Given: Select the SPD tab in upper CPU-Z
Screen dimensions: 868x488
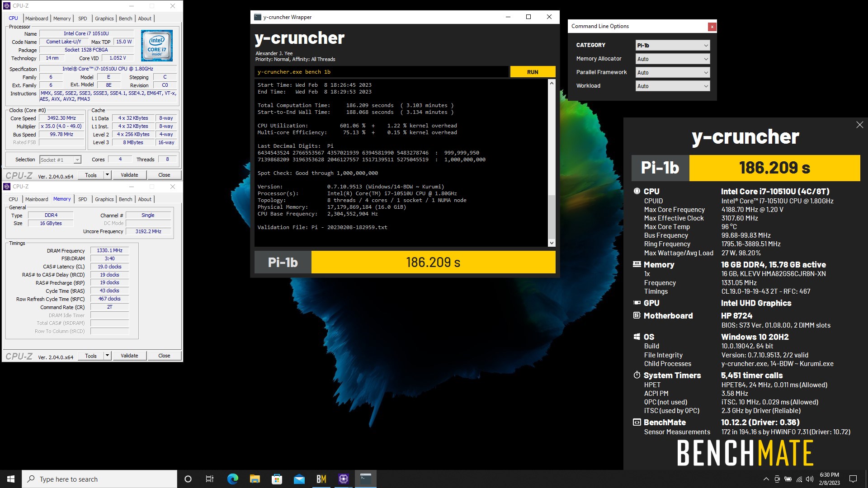Looking at the screenshot, I should pos(82,19).
